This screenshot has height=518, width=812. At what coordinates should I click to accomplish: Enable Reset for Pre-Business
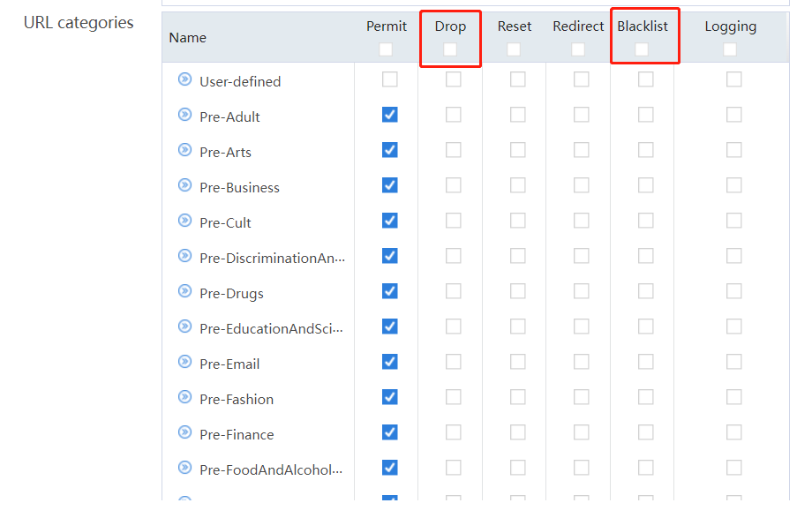click(518, 185)
